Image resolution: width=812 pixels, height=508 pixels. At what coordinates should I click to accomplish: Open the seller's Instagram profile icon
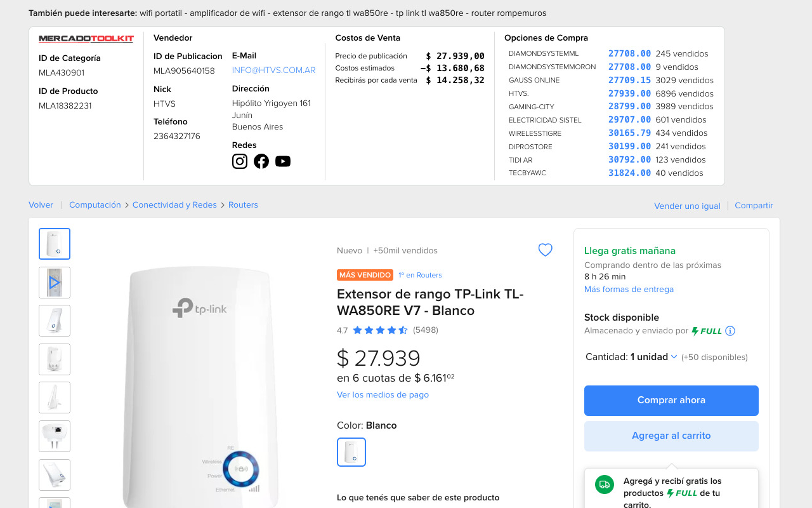(x=240, y=161)
